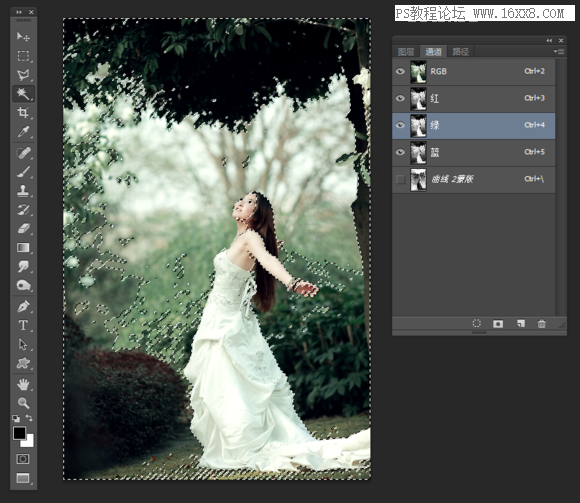Toggle visibility of the 红 channel
This screenshot has height=503, width=580.
pos(400,98)
